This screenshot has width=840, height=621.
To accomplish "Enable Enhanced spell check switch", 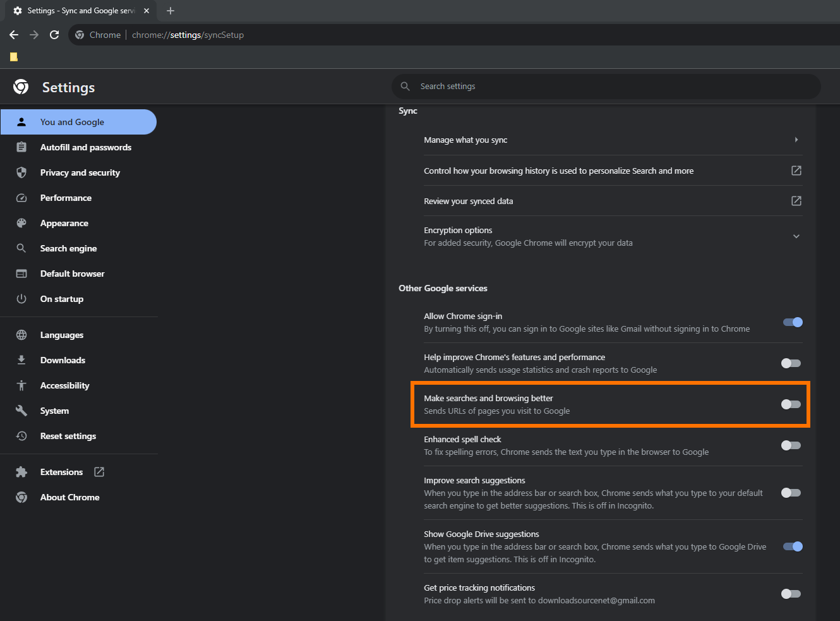I will coord(791,445).
